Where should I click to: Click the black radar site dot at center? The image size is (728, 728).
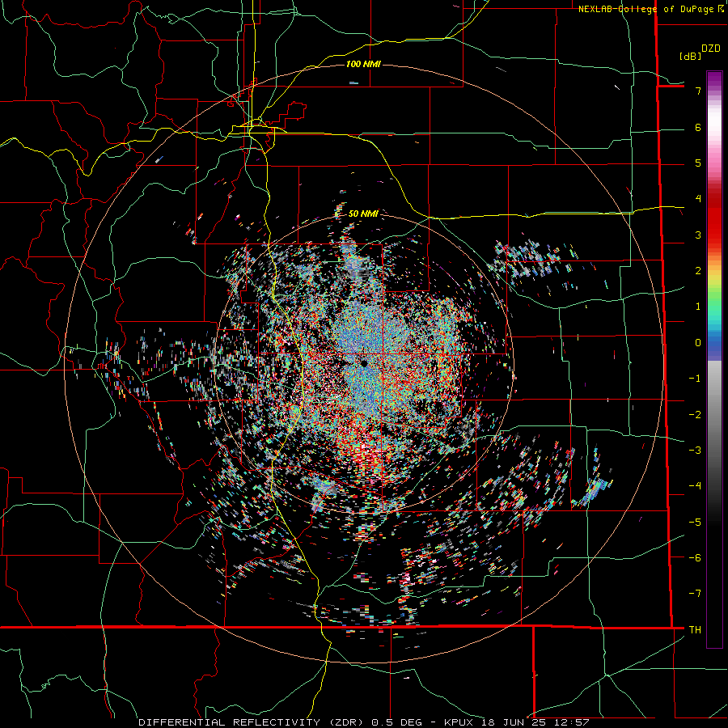point(365,363)
